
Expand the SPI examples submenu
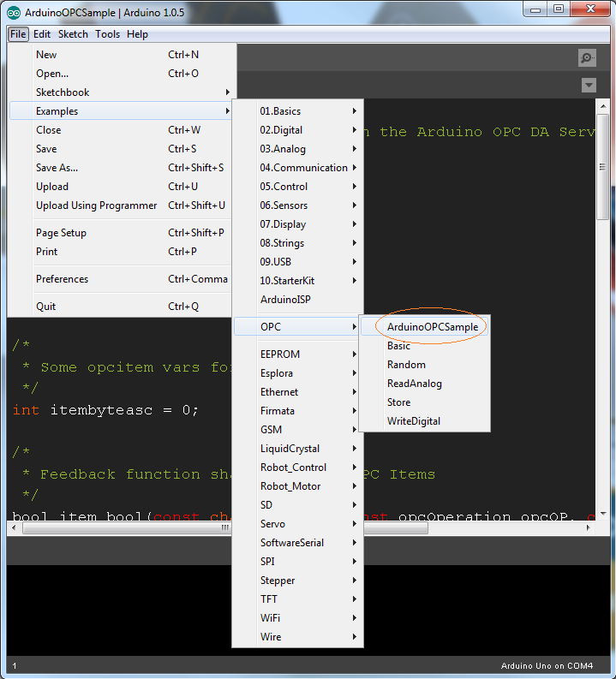click(x=297, y=562)
